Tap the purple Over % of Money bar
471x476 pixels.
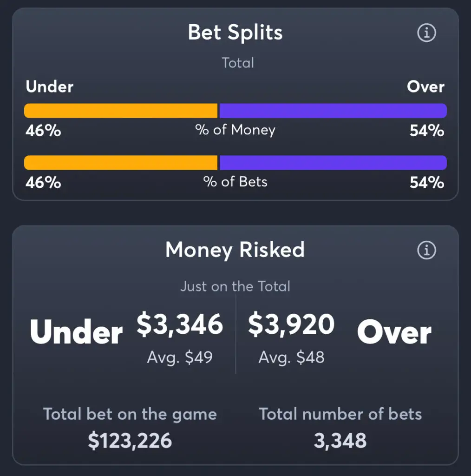(x=333, y=111)
